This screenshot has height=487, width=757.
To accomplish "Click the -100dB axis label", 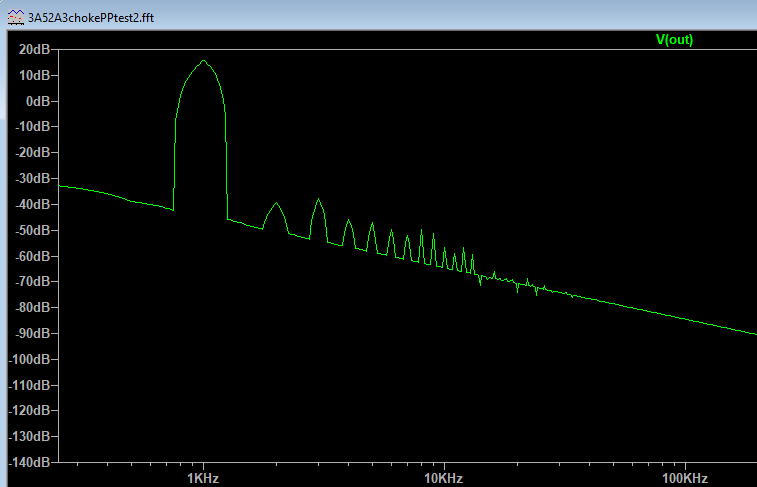I will [x=29, y=359].
